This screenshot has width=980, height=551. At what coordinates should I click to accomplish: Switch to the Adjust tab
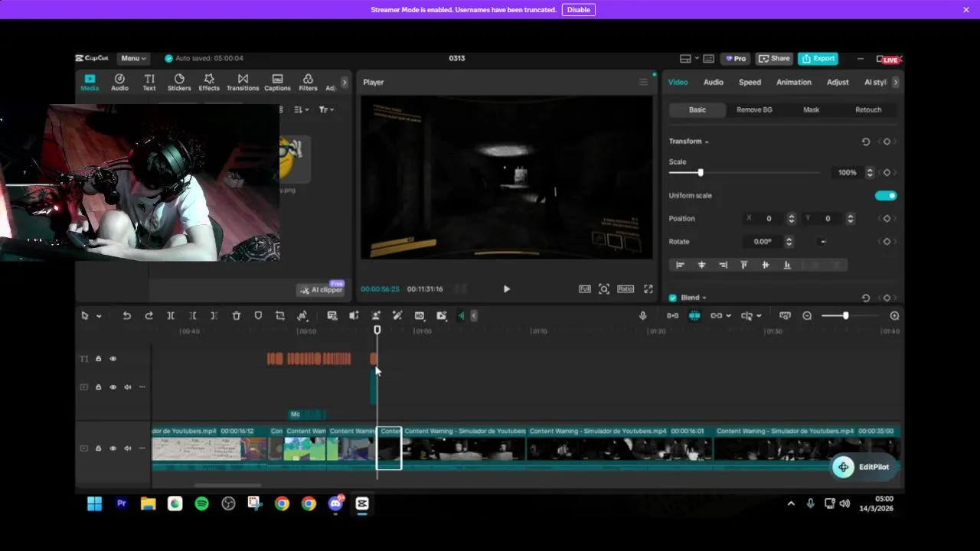(838, 82)
